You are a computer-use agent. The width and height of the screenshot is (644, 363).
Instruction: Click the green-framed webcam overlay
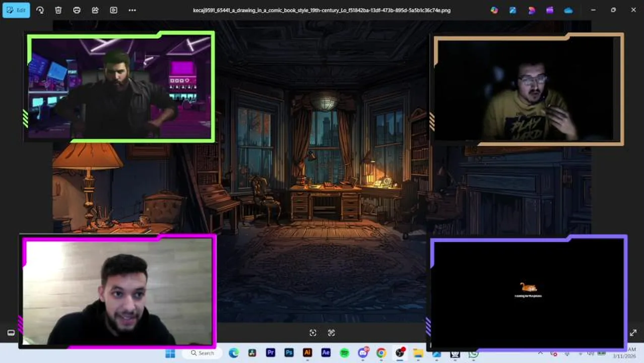(119, 87)
